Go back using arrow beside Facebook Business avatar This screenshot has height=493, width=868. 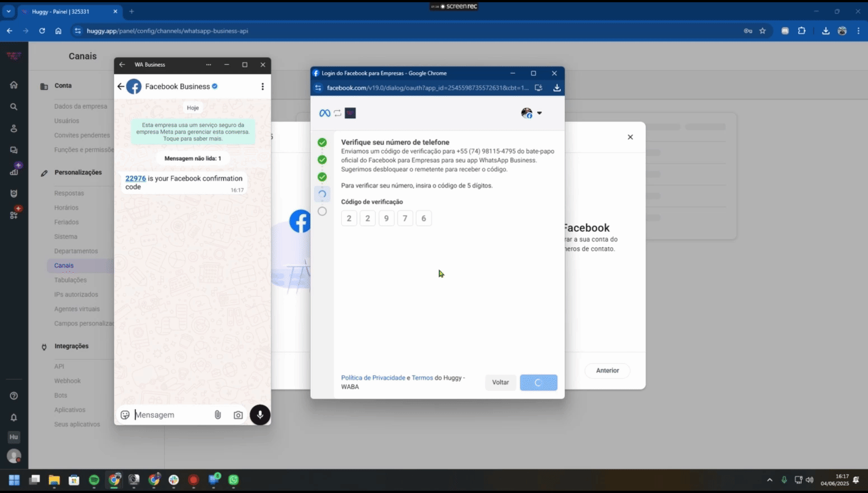click(120, 86)
